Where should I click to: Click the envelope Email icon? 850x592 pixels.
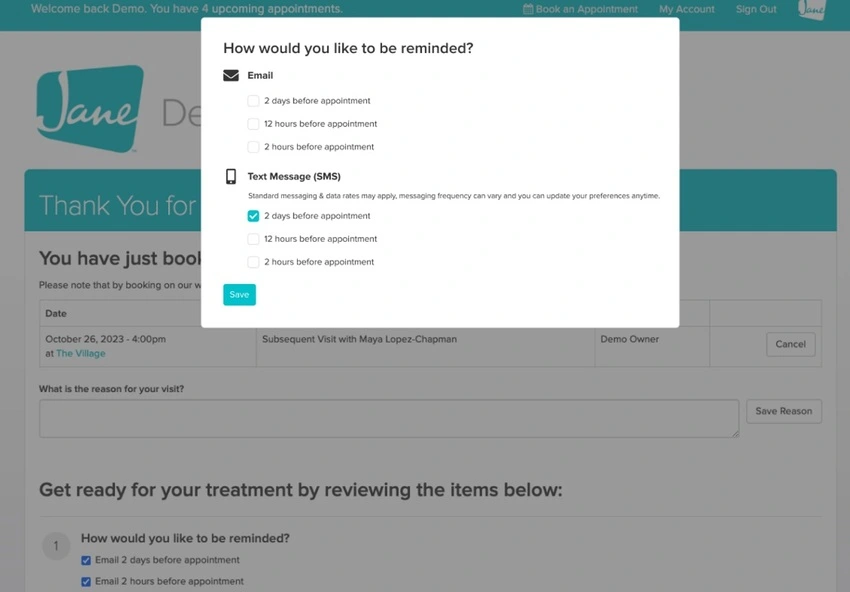coord(231,76)
